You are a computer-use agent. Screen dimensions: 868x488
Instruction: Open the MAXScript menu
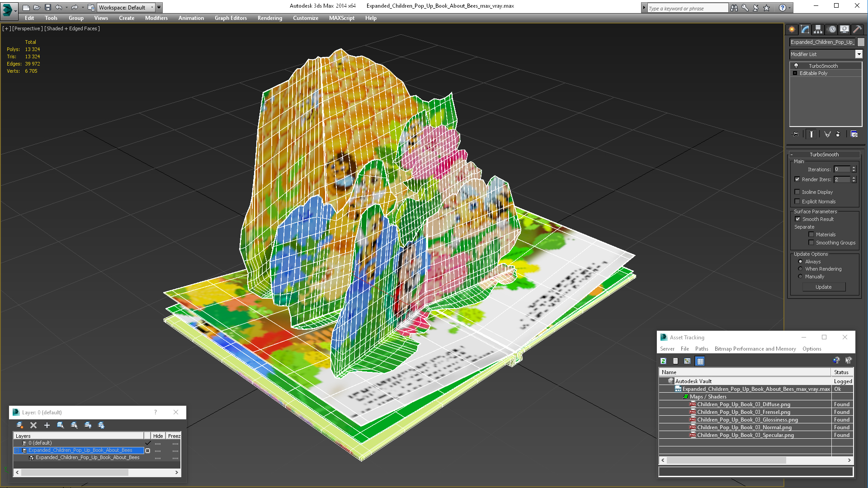click(342, 18)
